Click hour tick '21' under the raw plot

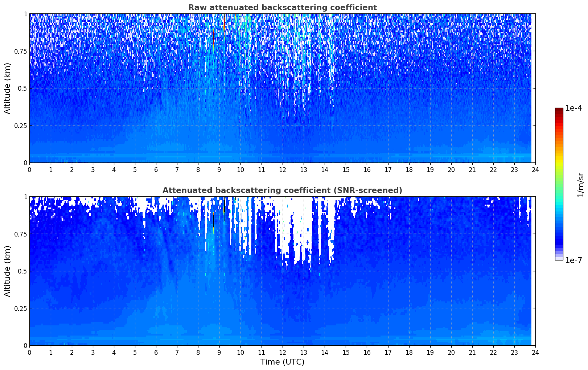[472, 169]
